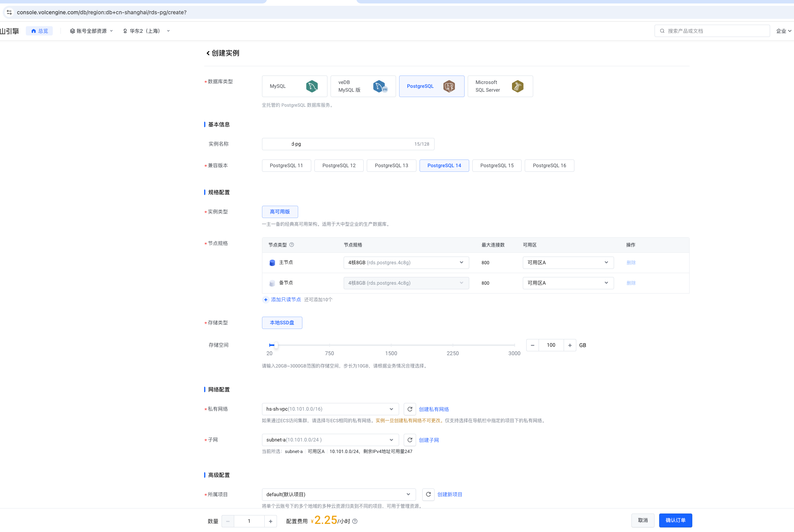
Task: Select MySQL database type card
Action: tap(294, 86)
